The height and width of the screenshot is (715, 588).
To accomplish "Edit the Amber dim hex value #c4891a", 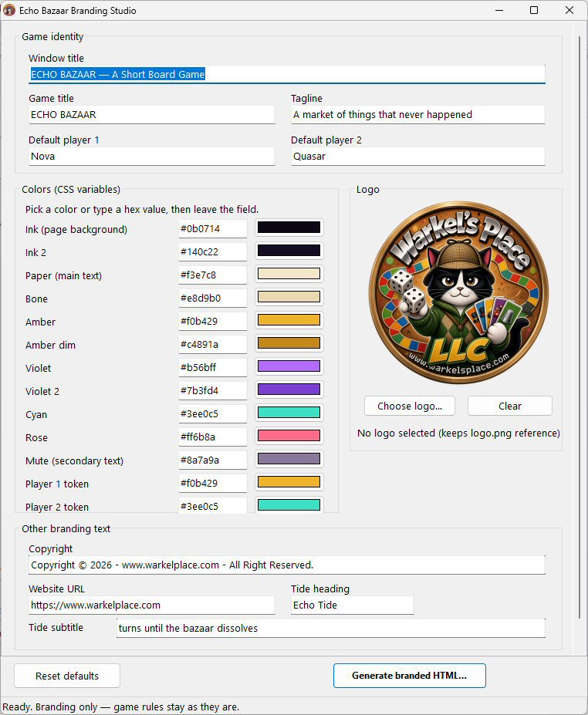I will pyautogui.click(x=212, y=344).
